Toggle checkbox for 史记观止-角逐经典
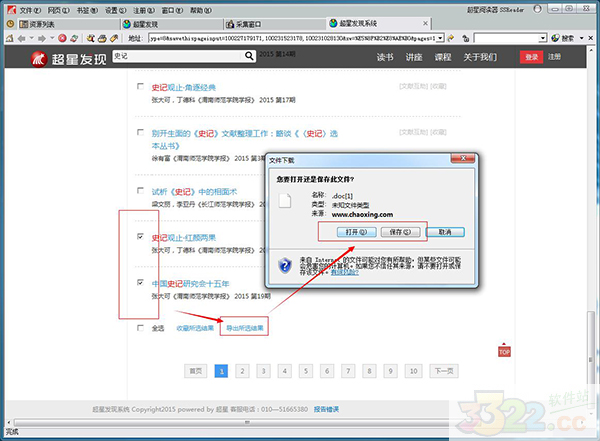This screenshot has width=600, height=441. pos(140,86)
